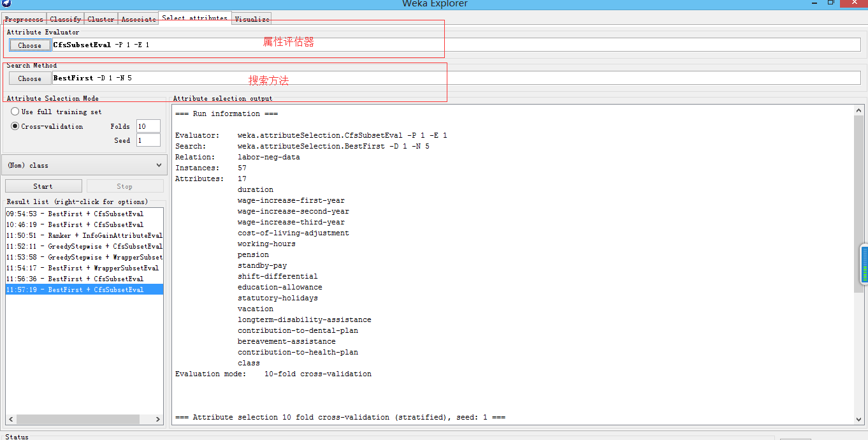868x440 pixels.
Task: Select Use full training set radio button
Action: tap(15, 112)
